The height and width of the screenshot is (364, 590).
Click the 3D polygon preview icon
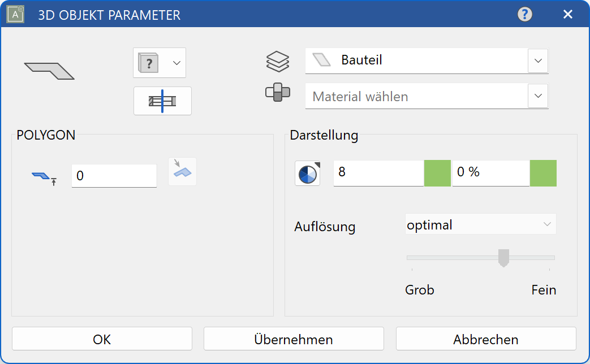(x=49, y=69)
